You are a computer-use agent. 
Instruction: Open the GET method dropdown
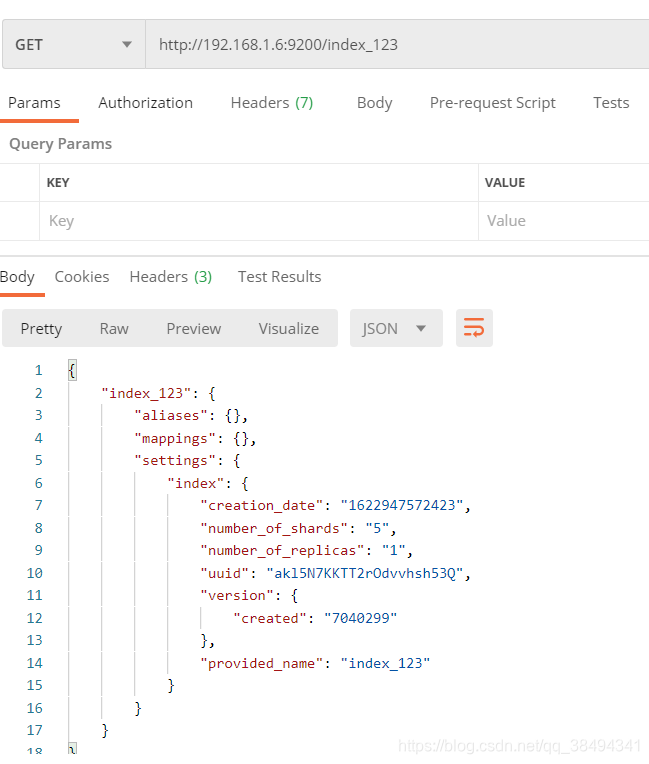click(72, 44)
